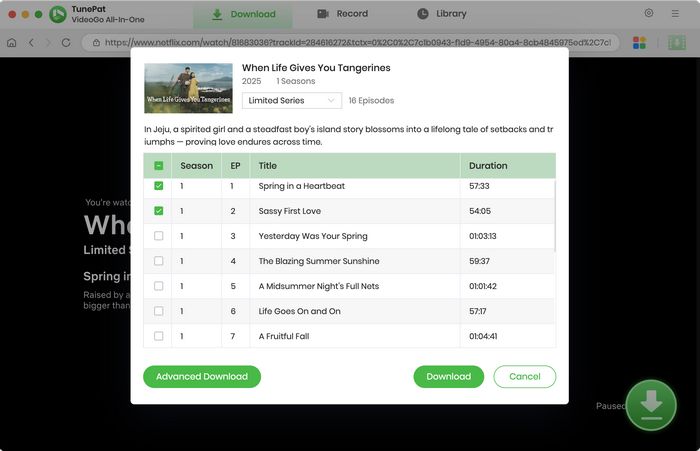700x451 pixels.
Task: Click the home icon in browser bar
Action: 12,43
